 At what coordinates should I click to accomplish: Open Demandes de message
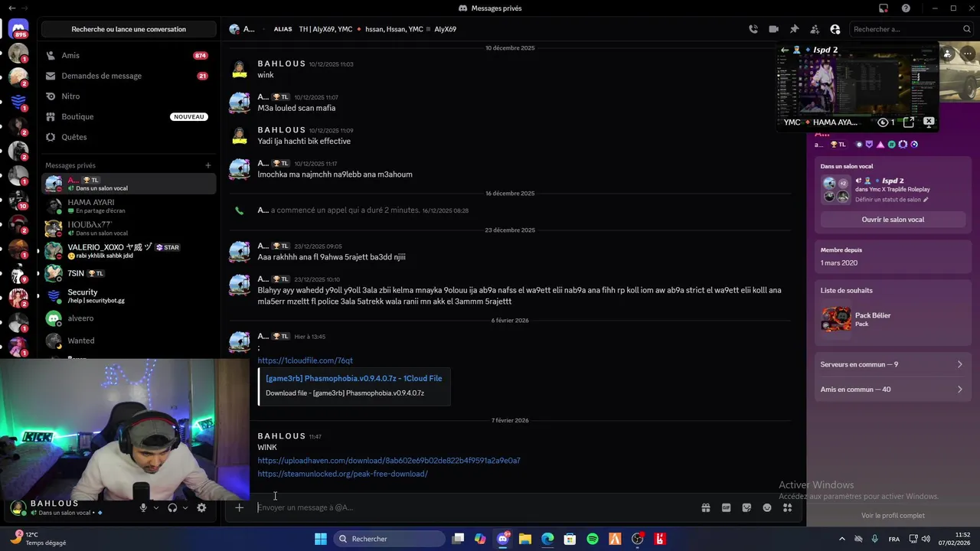(x=129, y=76)
